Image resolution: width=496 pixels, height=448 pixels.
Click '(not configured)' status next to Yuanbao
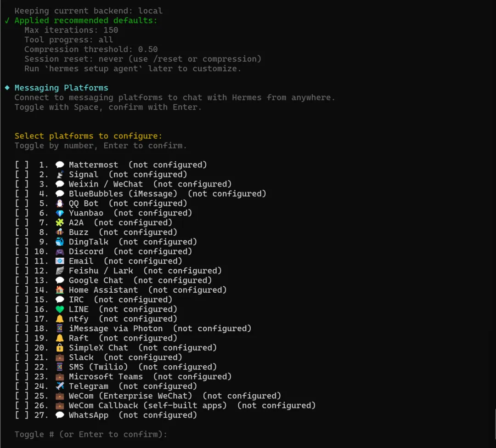(x=153, y=213)
